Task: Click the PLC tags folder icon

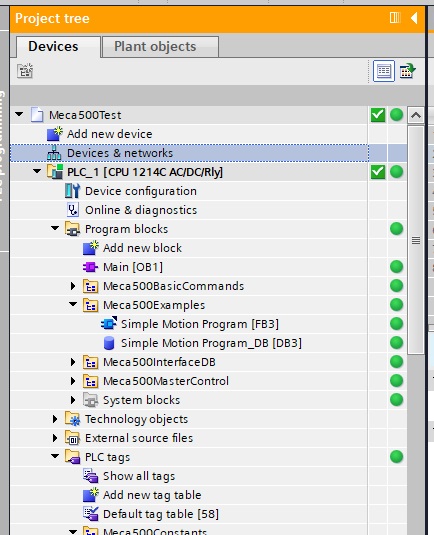Action: [x=72, y=457]
